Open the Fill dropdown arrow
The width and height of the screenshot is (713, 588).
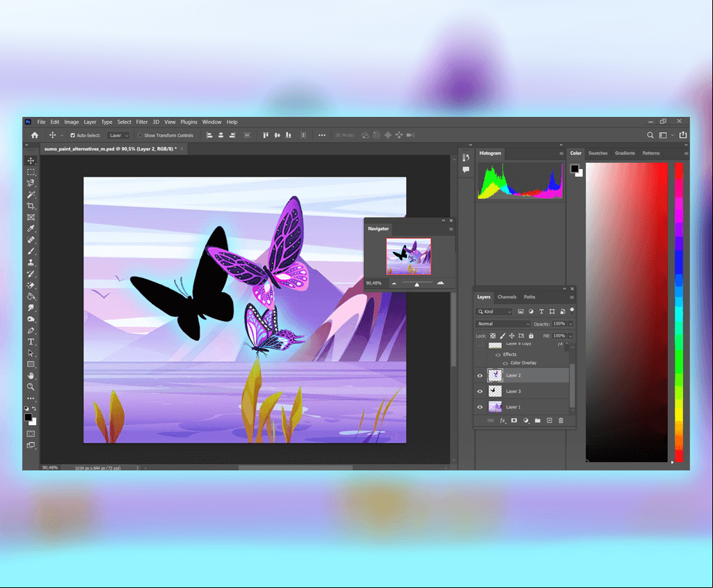[x=570, y=336]
